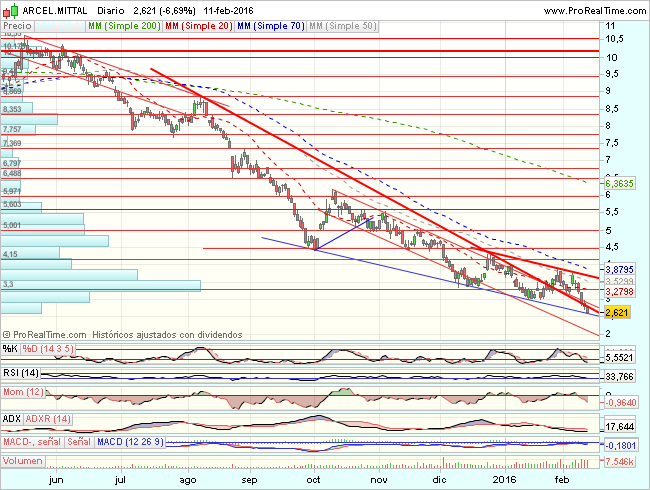This screenshot has height=490, width=650.
Task: Click the 33,766 RSI value
Action: [619, 376]
